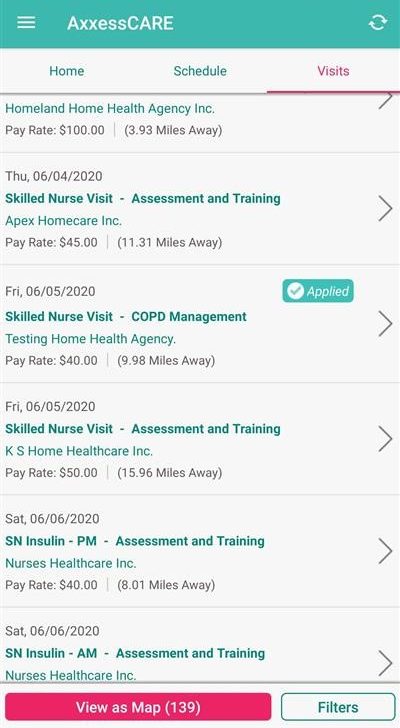Click the Homeland Home Health chevron

pos(385,101)
